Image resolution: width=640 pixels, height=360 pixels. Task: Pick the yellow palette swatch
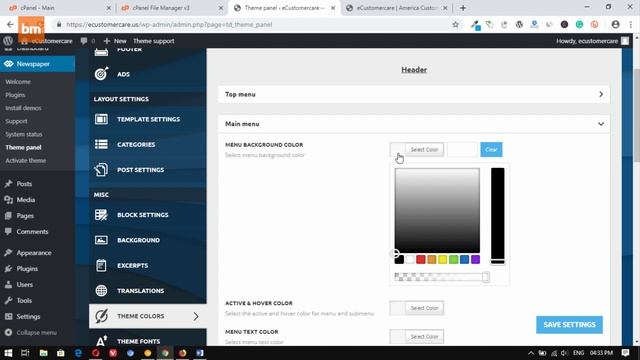click(x=442, y=259)
